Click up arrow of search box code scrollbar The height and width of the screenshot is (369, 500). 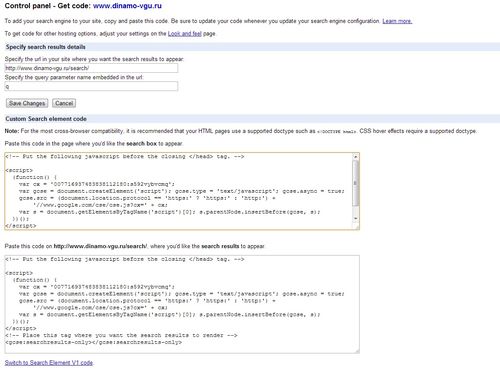pyautogui.click(x=356, y=157)
